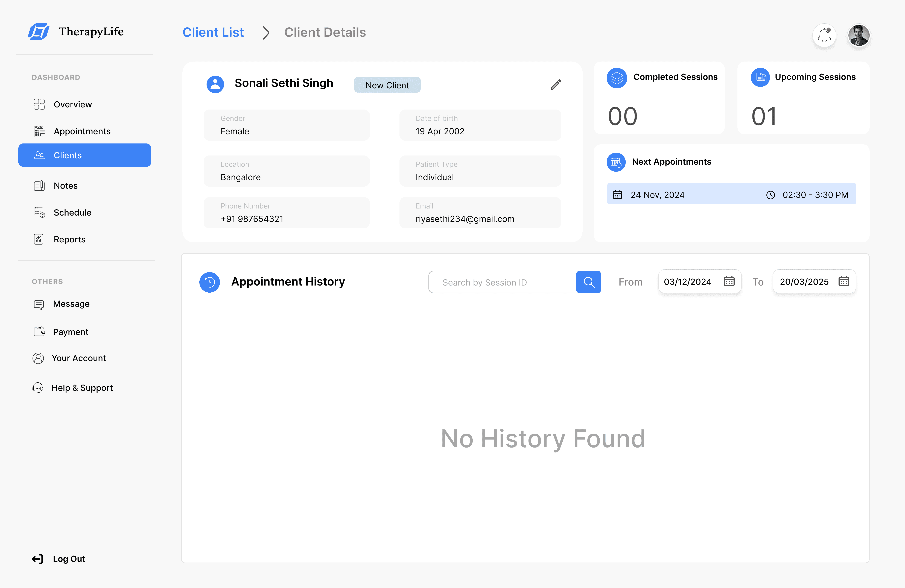The width and height of the screenshot is (905, 588).
Task: Click the TherapyLife brand name
Action: (x=91, y=32)
